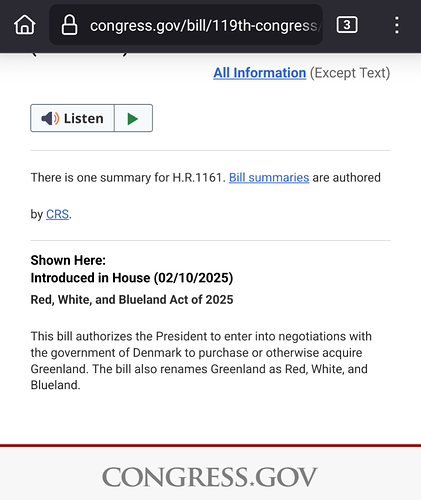Tap the browser home icon
This screenshot has width=421, height=500.
25,25
